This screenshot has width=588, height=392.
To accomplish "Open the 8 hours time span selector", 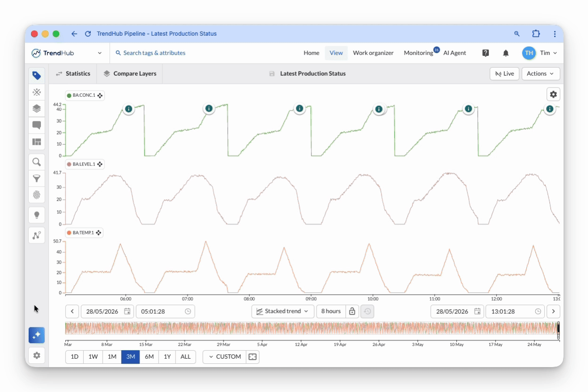I will 331,311.
